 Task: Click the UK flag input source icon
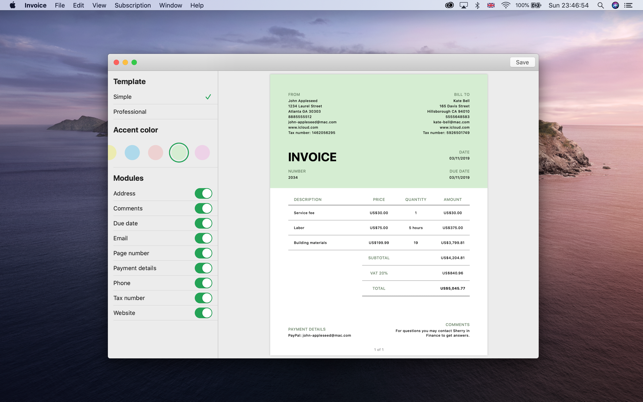click(x=491, y=5)
